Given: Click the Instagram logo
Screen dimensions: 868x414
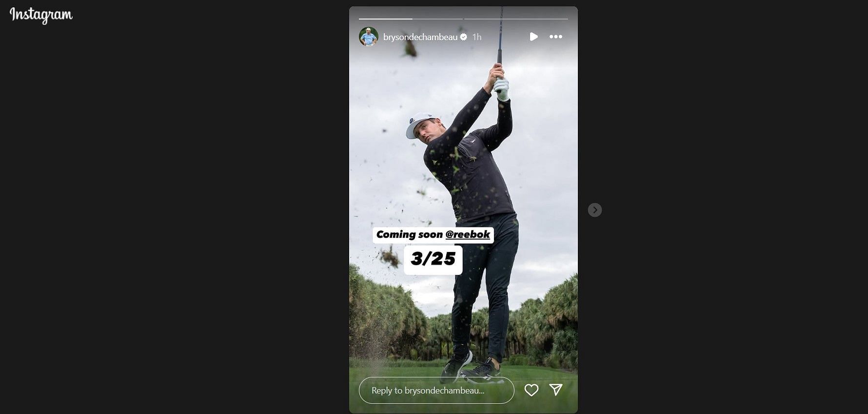Looking at the screenshot, I should (x=41, y=16).
